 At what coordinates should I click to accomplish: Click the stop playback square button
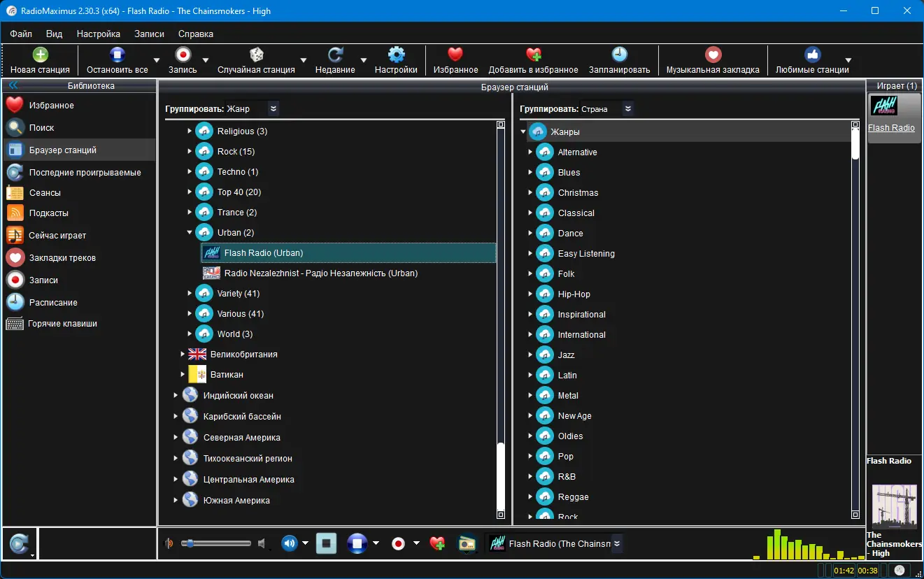point(326,543)
